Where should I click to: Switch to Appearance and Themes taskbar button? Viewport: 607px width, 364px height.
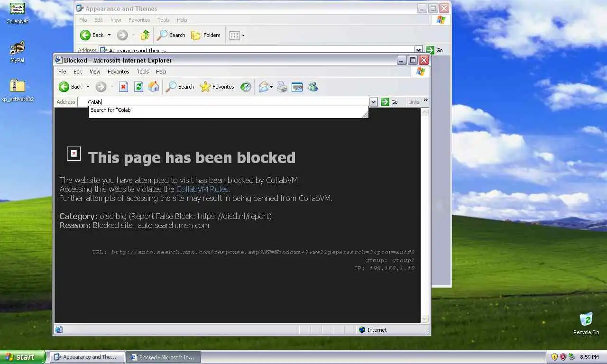coord(87,357)
